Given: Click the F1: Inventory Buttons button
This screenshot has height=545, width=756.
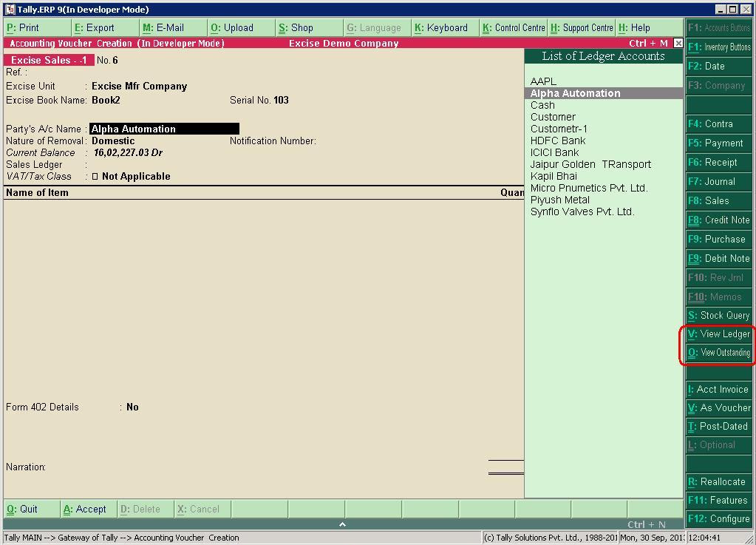Looking at the screenshot, I should tap(718, 47).
